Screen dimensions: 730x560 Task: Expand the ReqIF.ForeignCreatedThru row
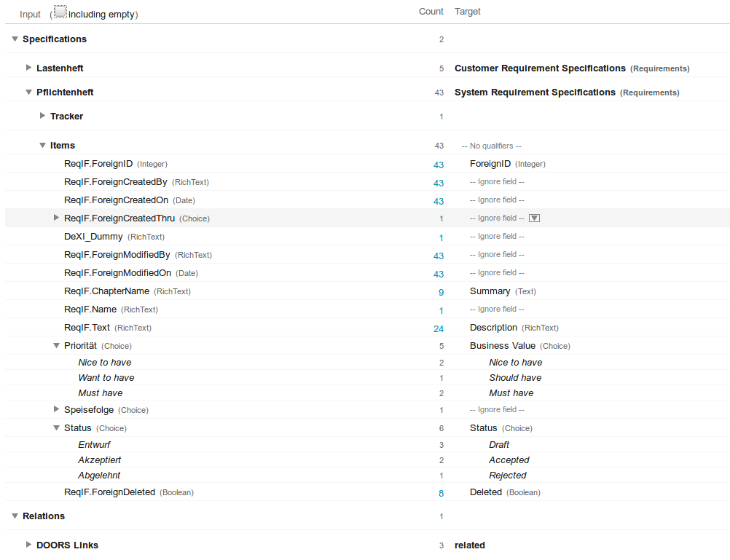click(56, 217)
